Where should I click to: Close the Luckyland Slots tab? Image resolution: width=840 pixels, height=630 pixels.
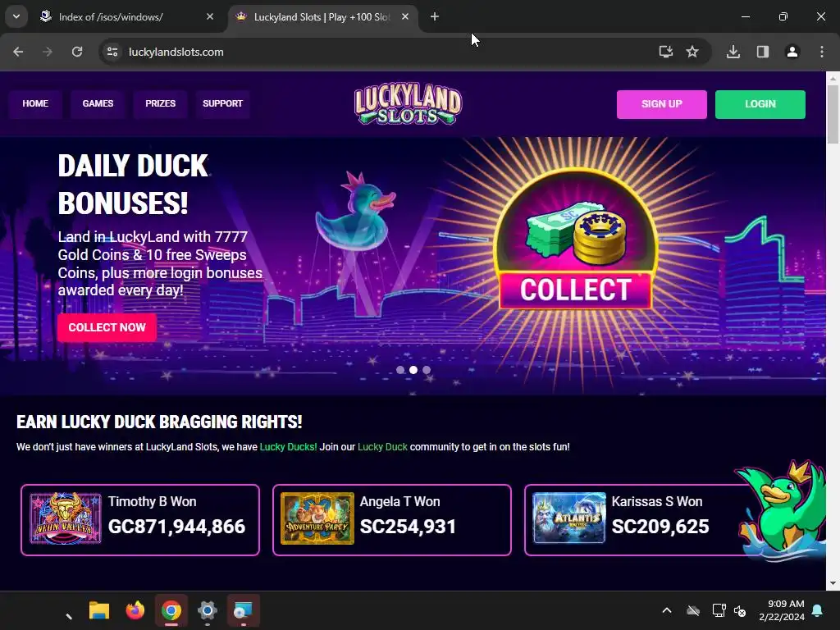405,17
